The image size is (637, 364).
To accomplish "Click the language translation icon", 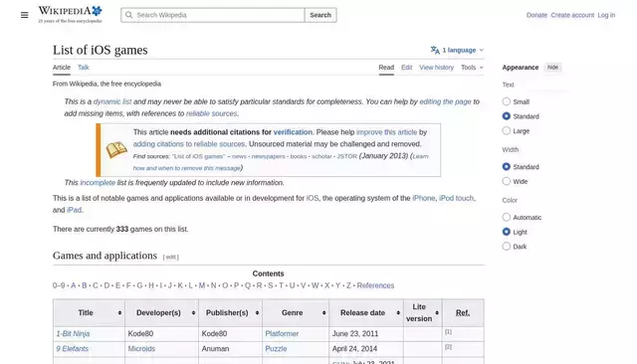I will click(435, 50).
